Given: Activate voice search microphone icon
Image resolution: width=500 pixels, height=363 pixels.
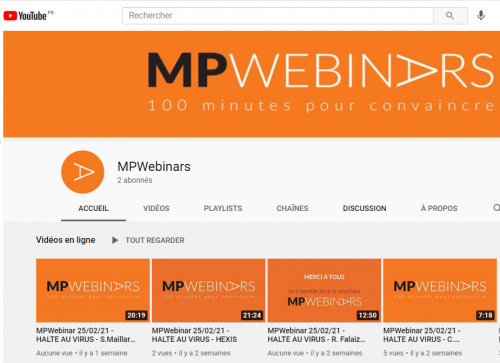Looking at the screenshot, I should [481, 16].
